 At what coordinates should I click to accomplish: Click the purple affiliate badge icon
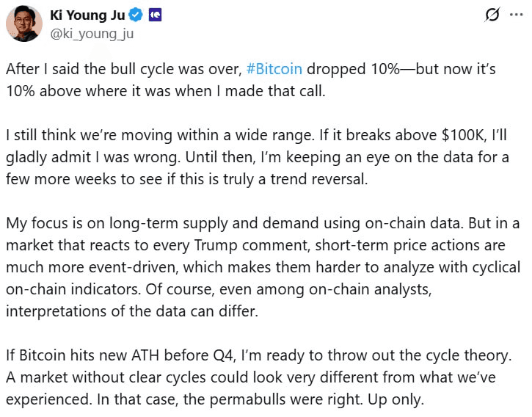pyautogui.click(x=155, y=15)
